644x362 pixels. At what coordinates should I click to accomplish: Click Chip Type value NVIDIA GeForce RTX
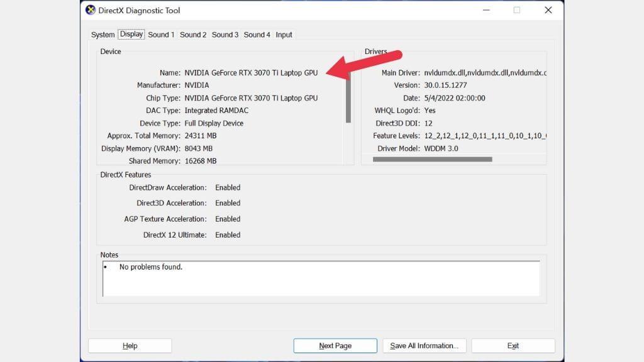(251, 98)
